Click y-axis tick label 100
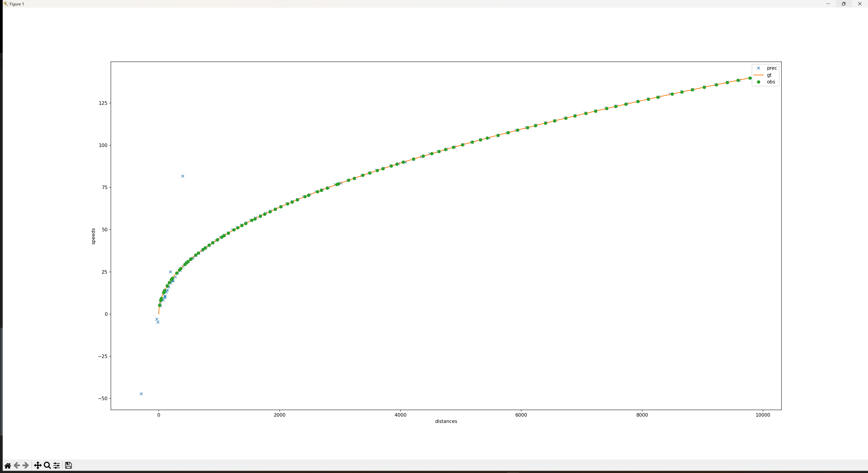This screenshot has width=868, height=473. pos(103,145)
